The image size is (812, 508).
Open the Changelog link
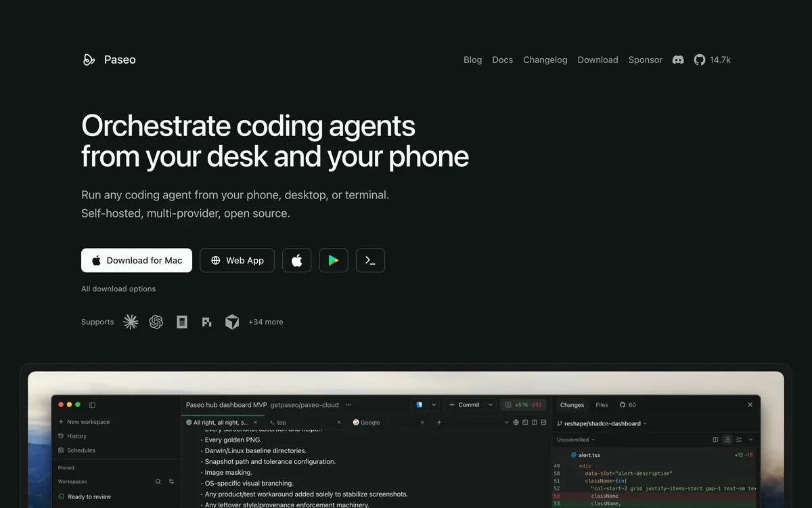tap(545, 60)
